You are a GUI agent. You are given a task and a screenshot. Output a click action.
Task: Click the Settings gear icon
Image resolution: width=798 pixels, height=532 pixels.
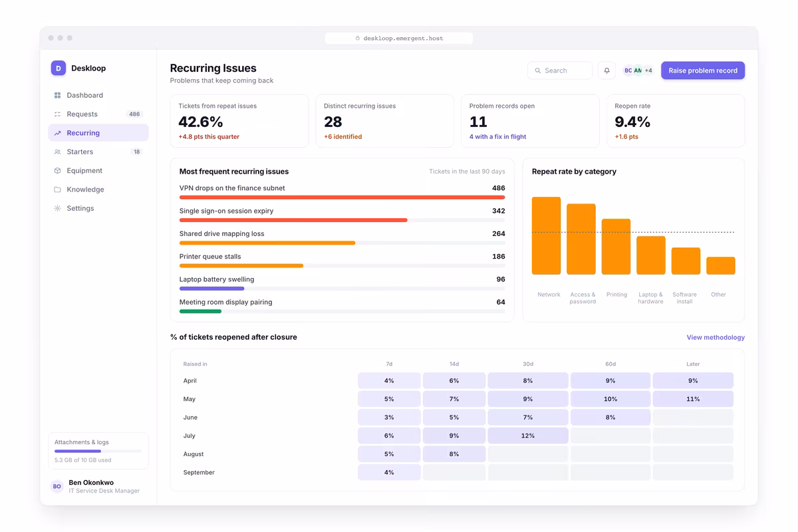pos(57,208)
